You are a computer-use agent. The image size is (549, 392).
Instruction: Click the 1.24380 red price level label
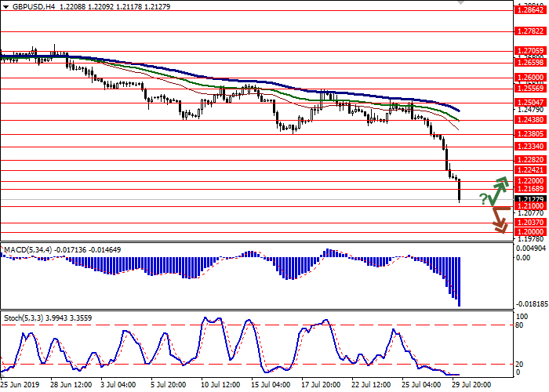point(530,119)
